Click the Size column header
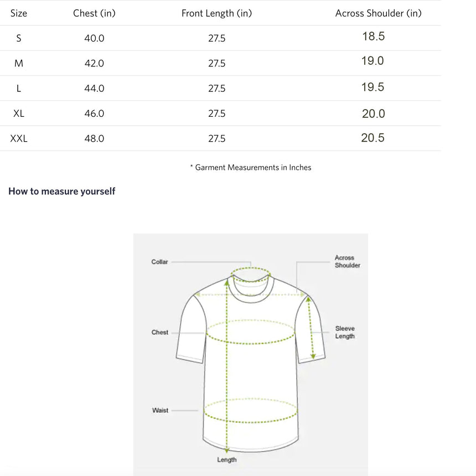 coord(18,13)
